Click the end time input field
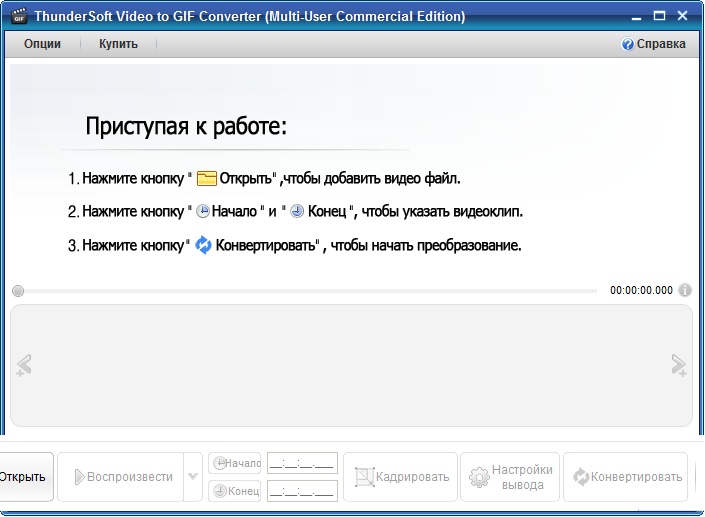Screen dimensions: 705x517 302,491
